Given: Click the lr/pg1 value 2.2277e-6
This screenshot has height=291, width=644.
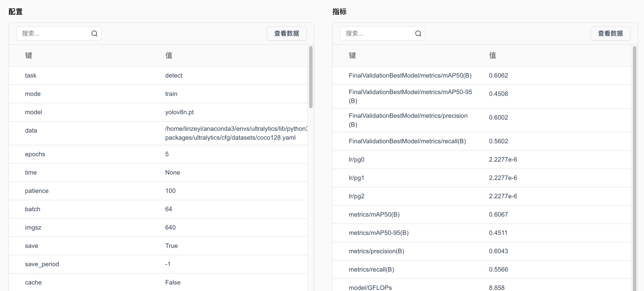Looking at the screenshot, I should 503,178.
